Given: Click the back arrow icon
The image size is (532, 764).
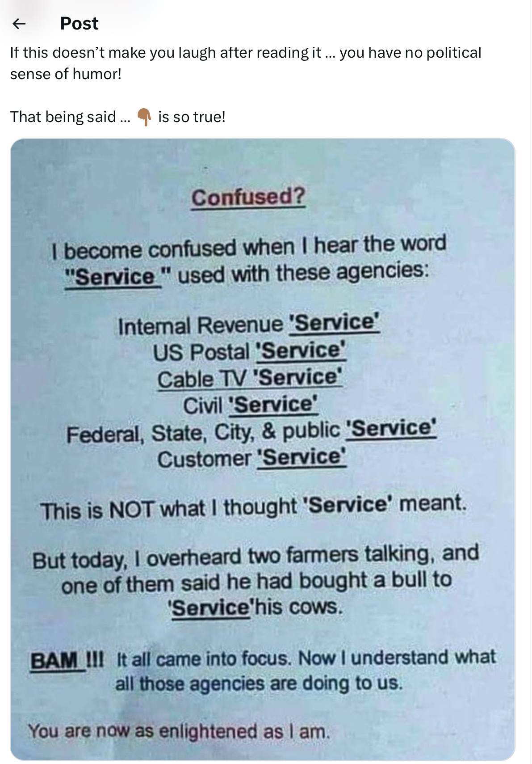Looking at the screenshot, I should coord(19,24).
